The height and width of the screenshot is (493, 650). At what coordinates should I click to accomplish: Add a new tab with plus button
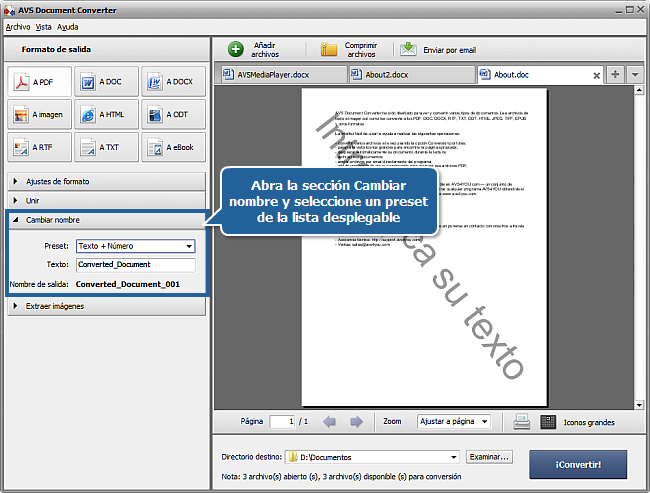point(615,75)
